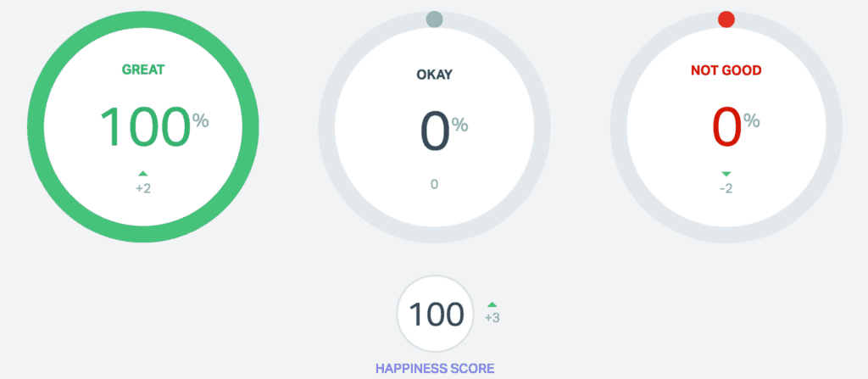Image resolution: width=868 pixels, height=379 pixels.
Task: Click the -2 change under Not Good
Action: pyautogui.click(x=726, y=188)
